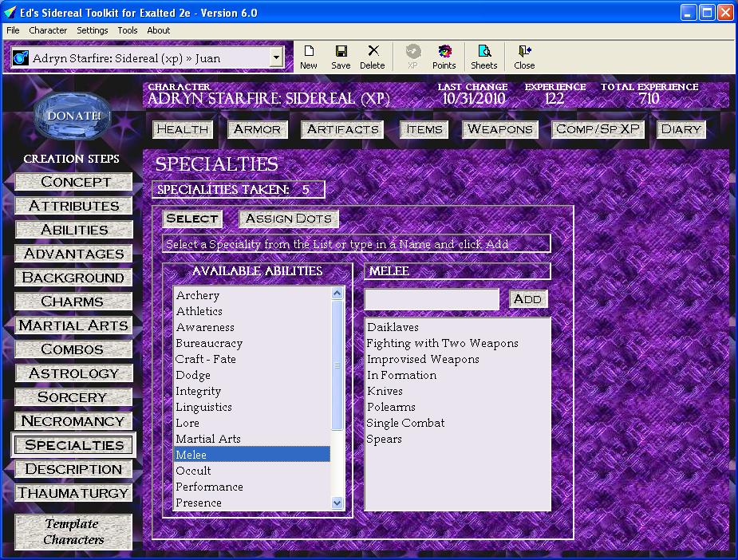Click the Close toolbar icon

pyautogui.click(x=524, y=57)
